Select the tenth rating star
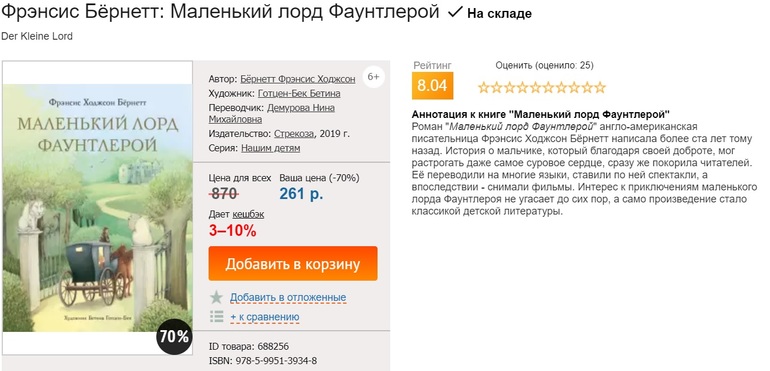 [600, 88]
